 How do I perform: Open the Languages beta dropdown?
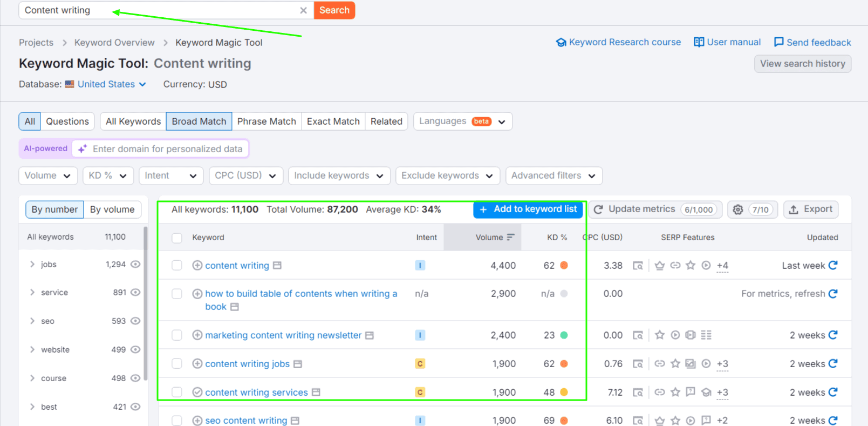point(463,121)
